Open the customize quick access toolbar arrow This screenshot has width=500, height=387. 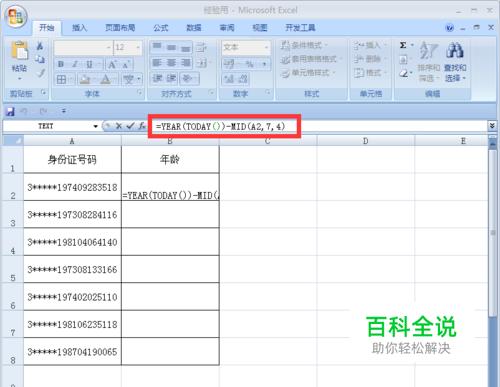[64, 111]
